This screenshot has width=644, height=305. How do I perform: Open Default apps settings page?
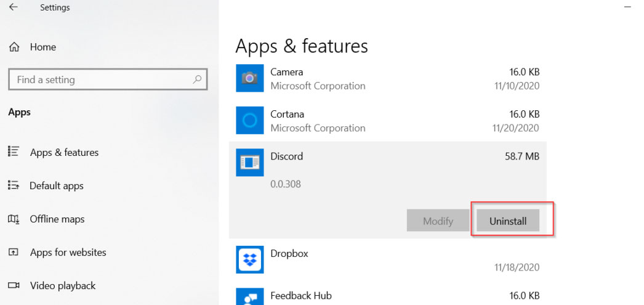(x=56, y=186)
